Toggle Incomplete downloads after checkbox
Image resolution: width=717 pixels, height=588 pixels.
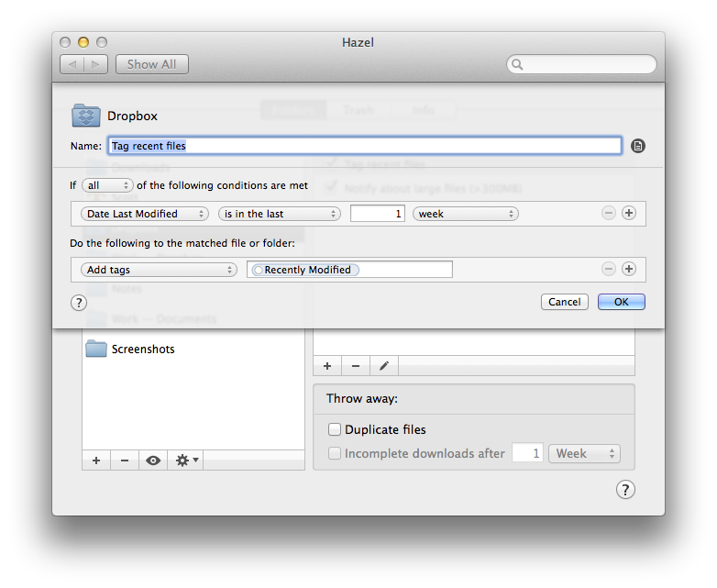tap(335, 453)
